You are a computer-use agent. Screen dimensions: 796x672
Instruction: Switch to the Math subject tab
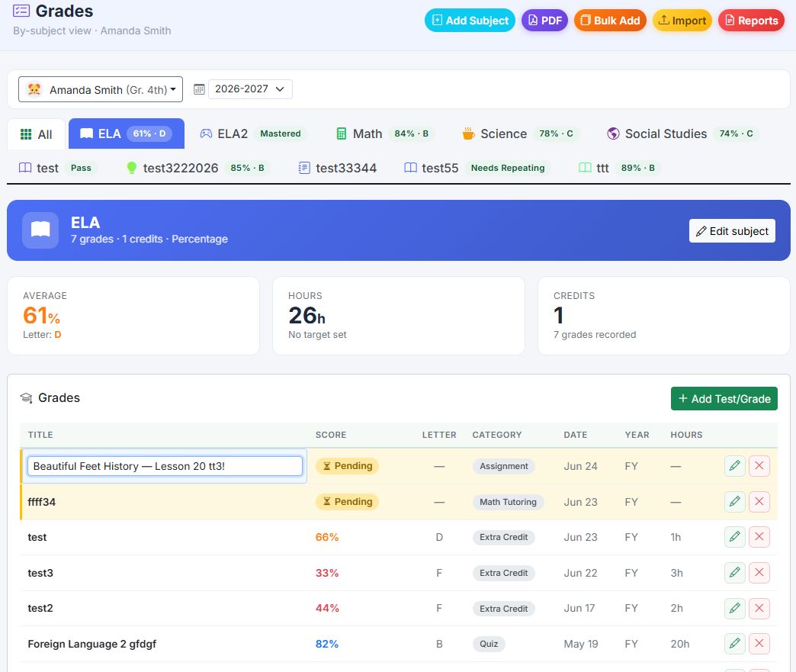[x=383, y=133]
